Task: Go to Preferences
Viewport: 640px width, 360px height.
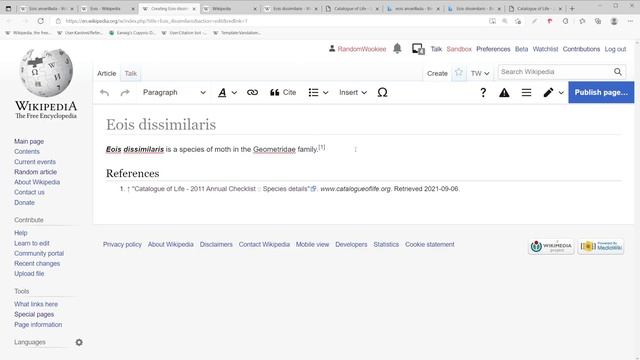Action: 493,49
